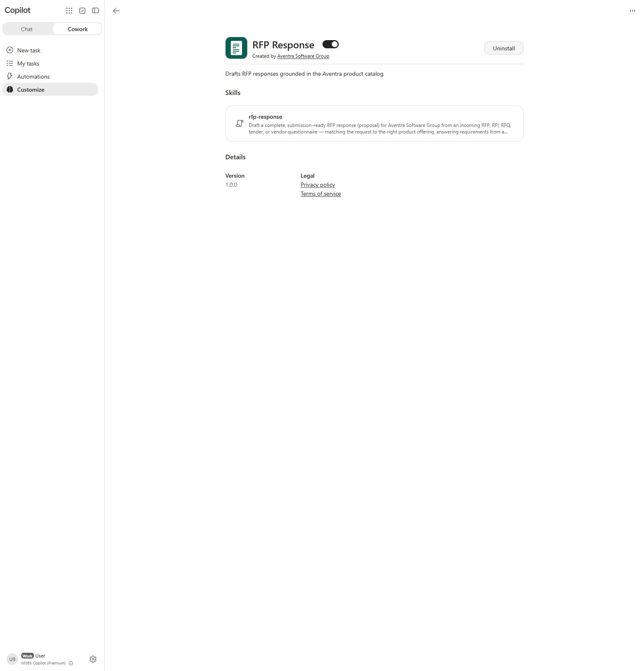Open the Customize section
This screenshot has width=644, height=671.
tap(50, 90)
